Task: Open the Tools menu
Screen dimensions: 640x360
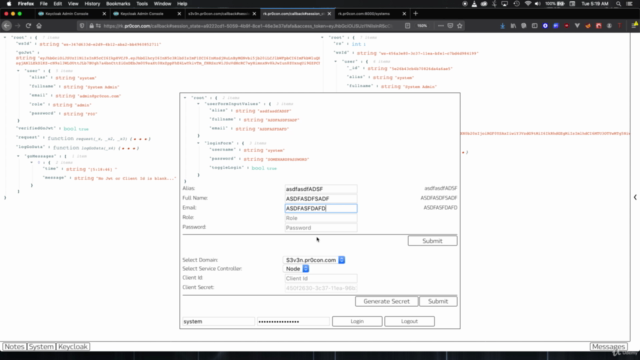Action: point(142,4)
